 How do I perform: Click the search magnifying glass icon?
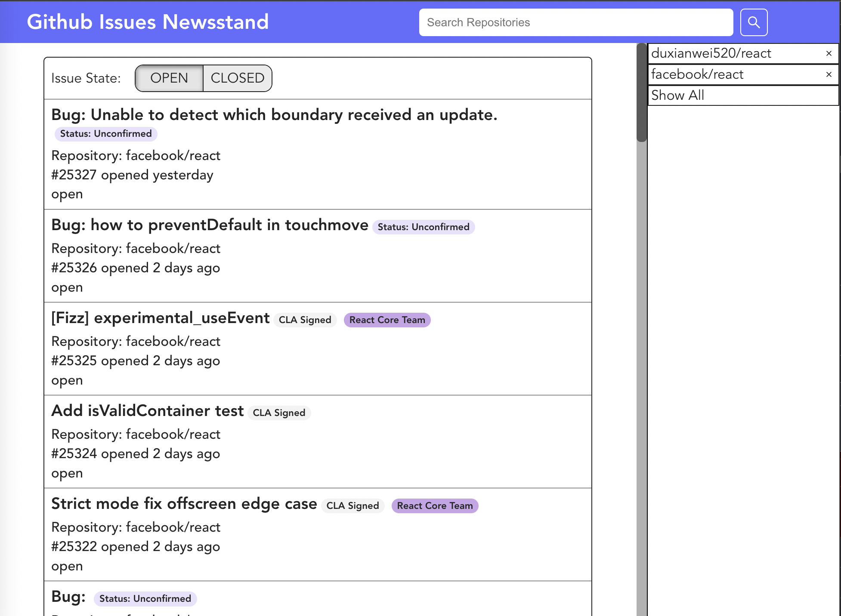click(753, 22)
